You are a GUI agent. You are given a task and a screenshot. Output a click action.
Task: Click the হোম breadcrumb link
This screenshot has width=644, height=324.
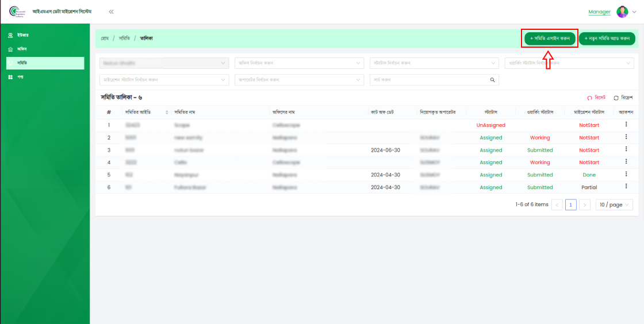click(105, 38)
